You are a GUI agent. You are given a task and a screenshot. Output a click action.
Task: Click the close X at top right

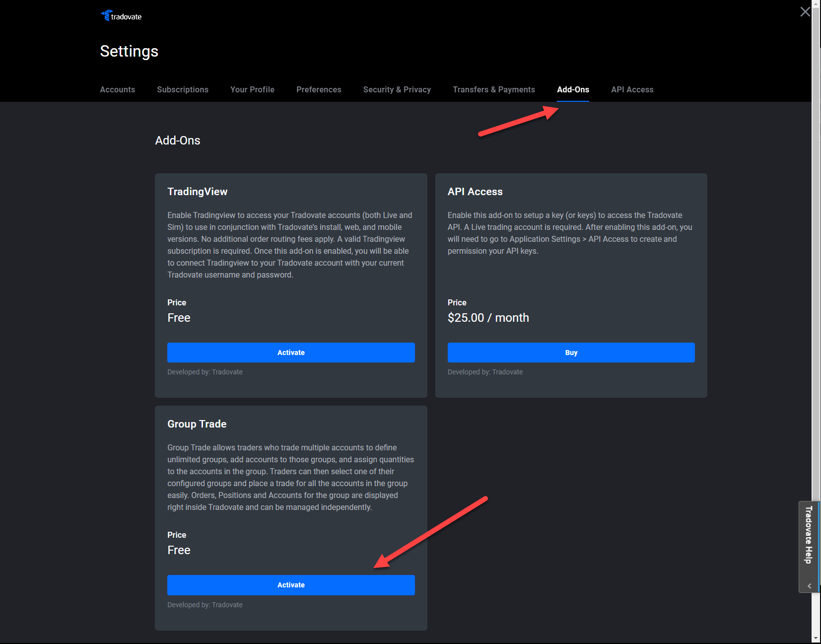click(805, 11)
